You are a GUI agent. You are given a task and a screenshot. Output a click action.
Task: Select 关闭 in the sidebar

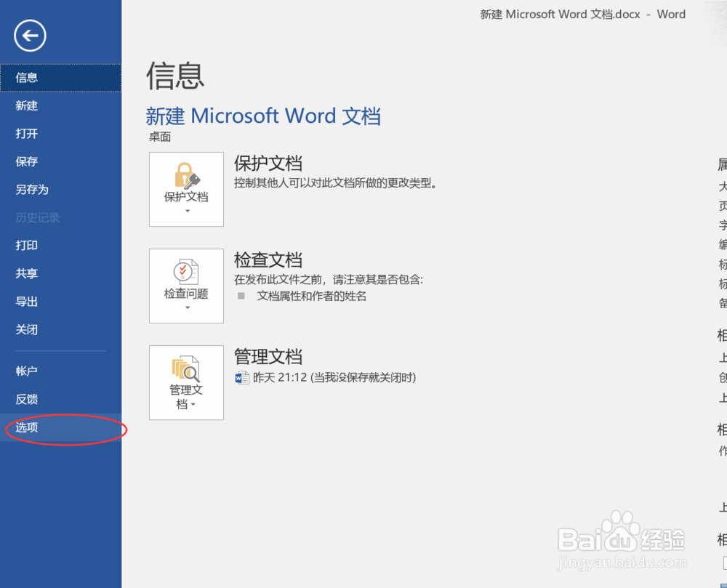pos(61,329)
